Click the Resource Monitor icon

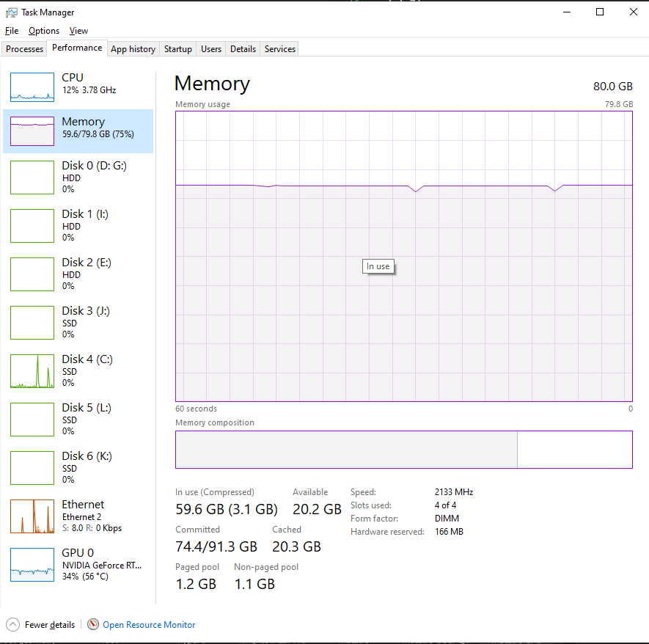pos(93,624)
